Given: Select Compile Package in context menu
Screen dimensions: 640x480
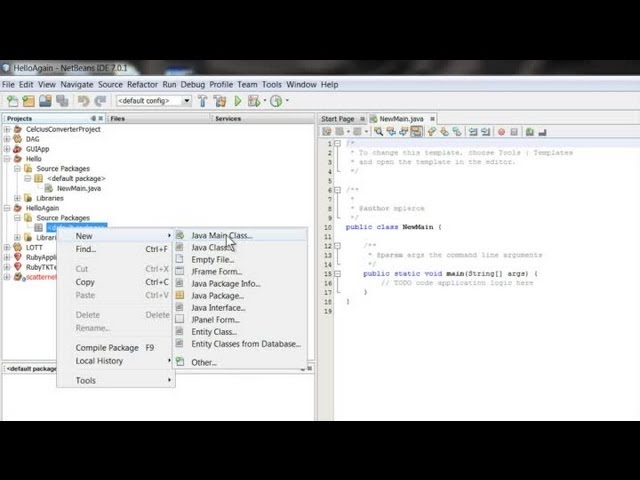Looking at the screenshot, I should [116, 348].
